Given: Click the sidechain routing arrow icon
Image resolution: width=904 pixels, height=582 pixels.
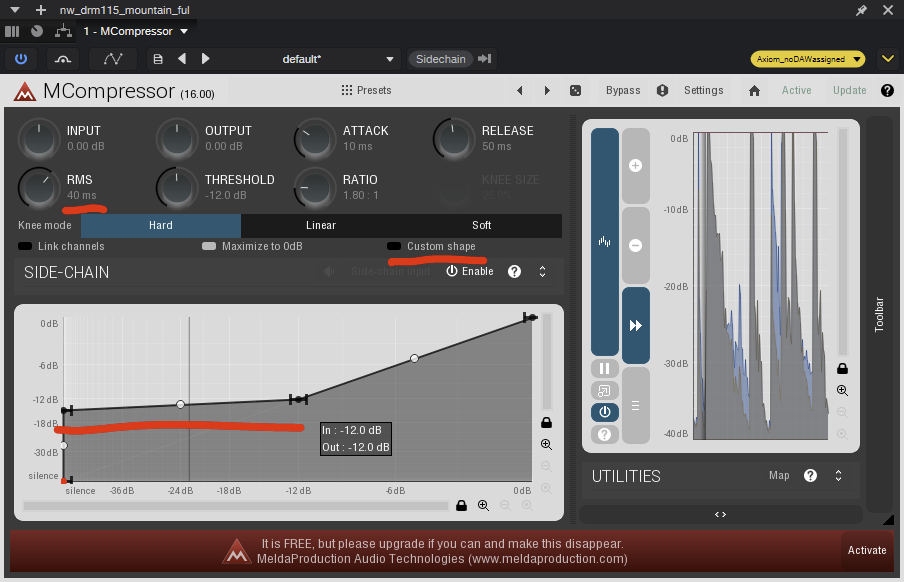Looking at the screenshot, I should click(485, 58).
